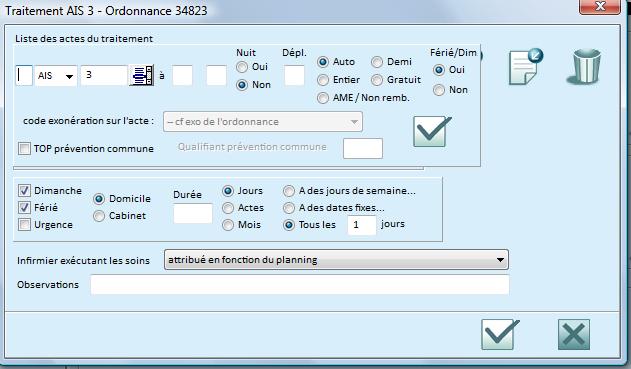The width and height of the screenshot is (631, 369).
Task: Click the trash bin delete icon
Action: tap(584, 66)
